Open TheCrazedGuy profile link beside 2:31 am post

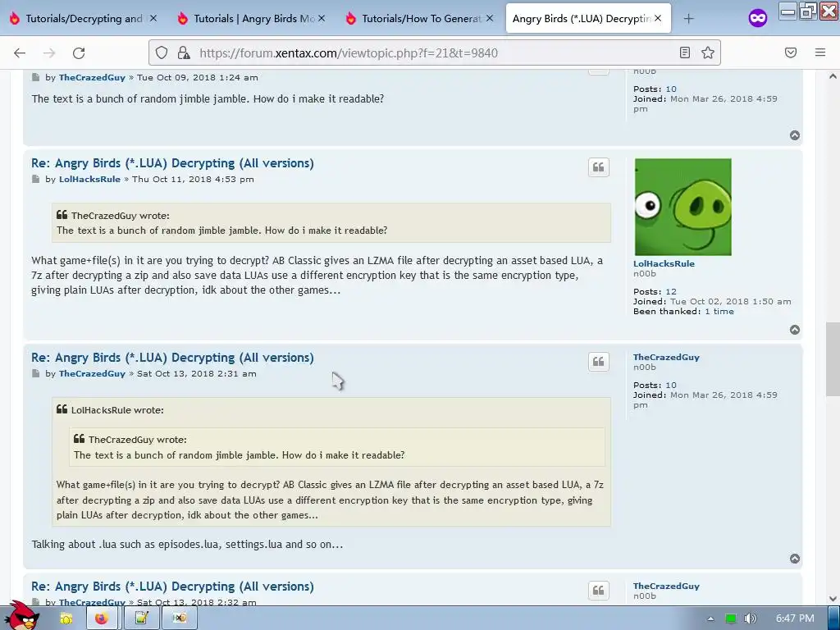tap(666, 358)
